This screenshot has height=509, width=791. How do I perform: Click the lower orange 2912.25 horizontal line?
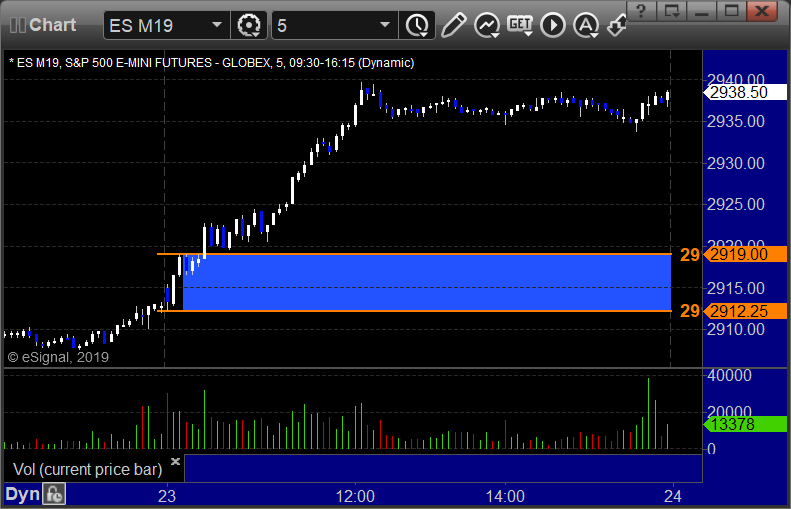point(414,311)
